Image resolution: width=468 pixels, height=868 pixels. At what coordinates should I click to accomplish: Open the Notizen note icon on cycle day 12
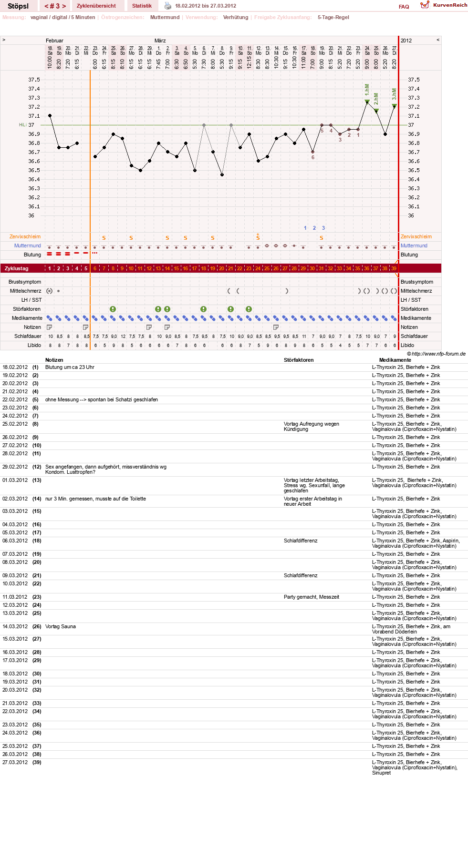coord(149,327)
